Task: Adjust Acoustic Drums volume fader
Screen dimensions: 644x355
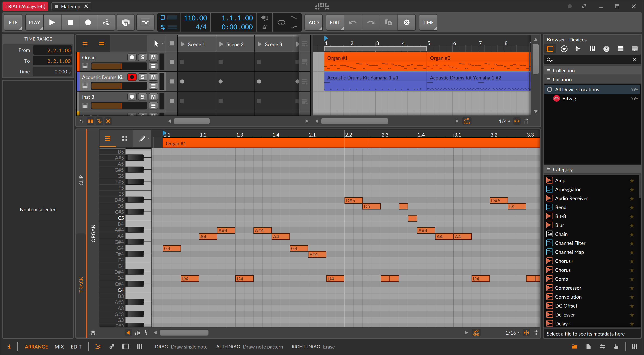Action: click(x=119, y=86)
